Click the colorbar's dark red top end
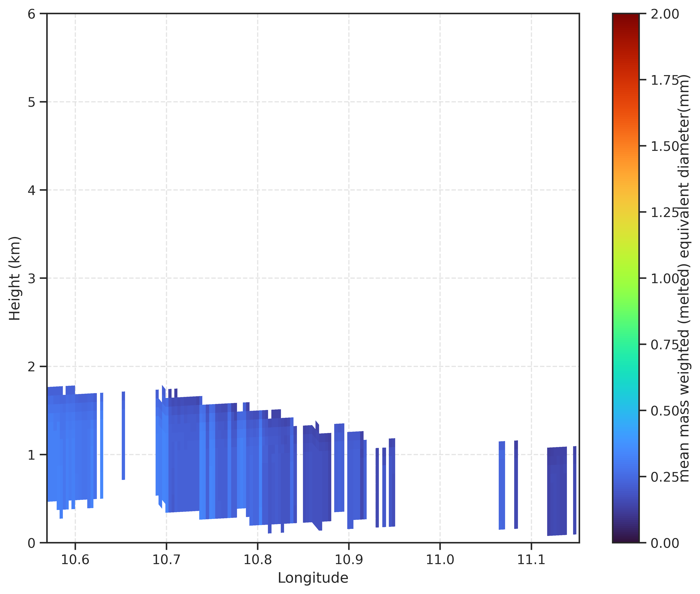 tap(626, 19)
